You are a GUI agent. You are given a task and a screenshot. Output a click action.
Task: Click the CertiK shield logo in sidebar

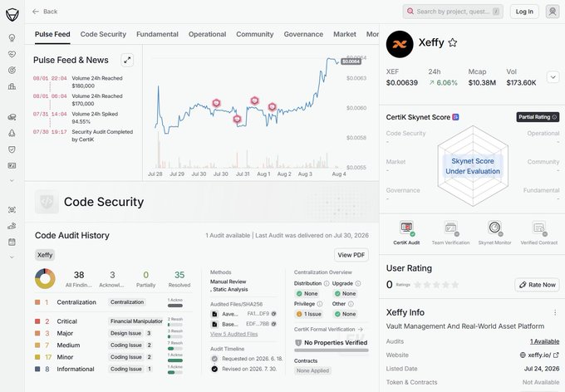point(12,15)
